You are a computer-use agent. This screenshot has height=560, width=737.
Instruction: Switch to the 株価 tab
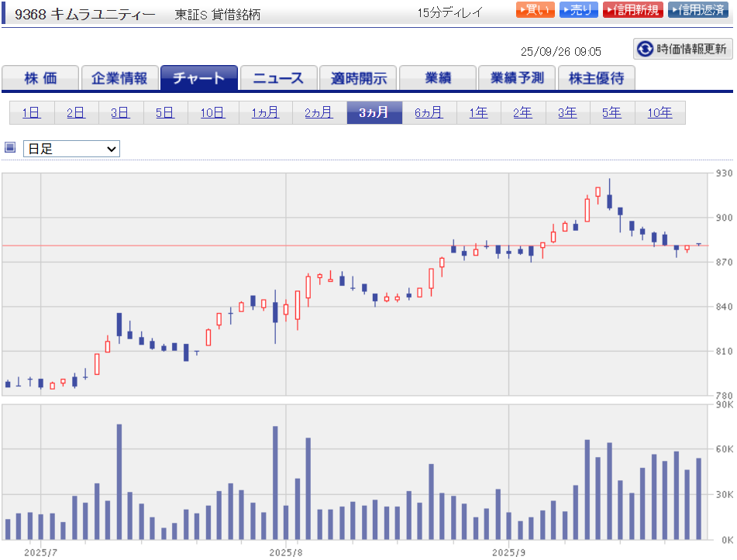click(x=40, y=78)
